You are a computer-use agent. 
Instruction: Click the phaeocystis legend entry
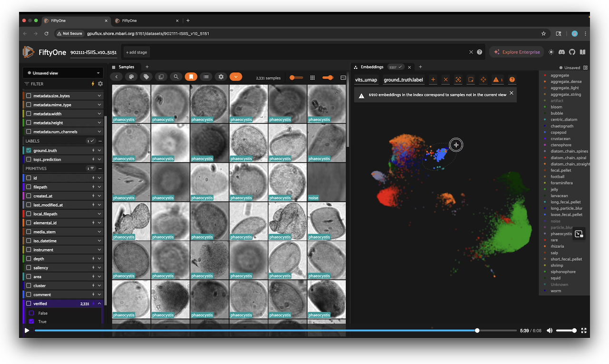click(x=561, y=234)
